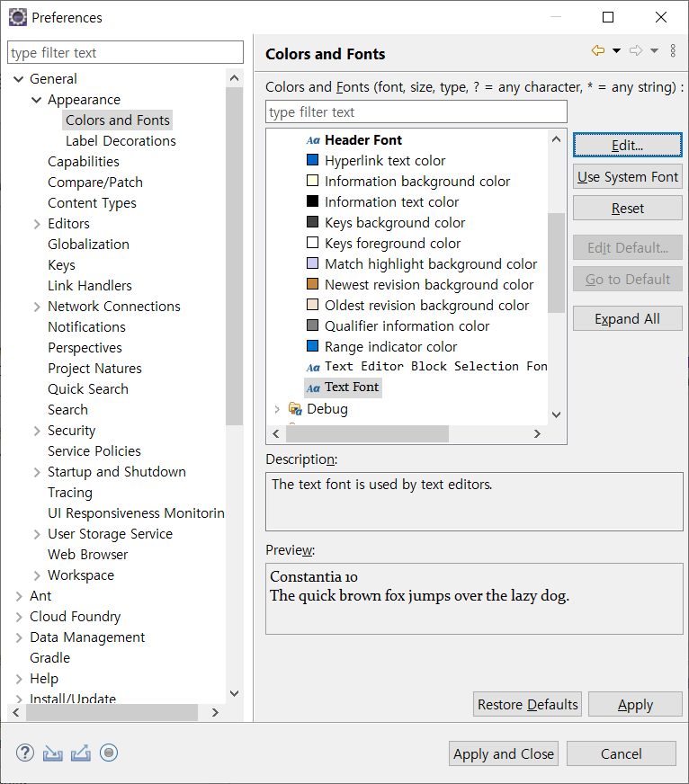This screenshot has height=784, width=689.
Task: Open the Quick Search preference page
Action: [88, 389]
